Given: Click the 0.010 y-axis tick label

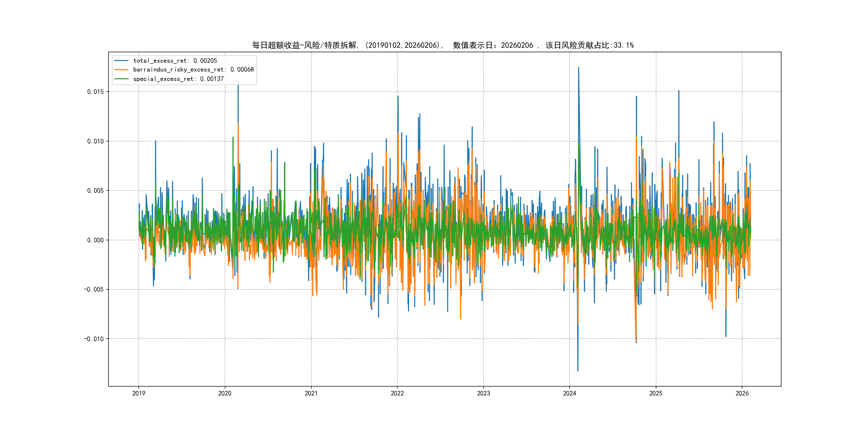Looking at the screenshot, I should (95, 141).
